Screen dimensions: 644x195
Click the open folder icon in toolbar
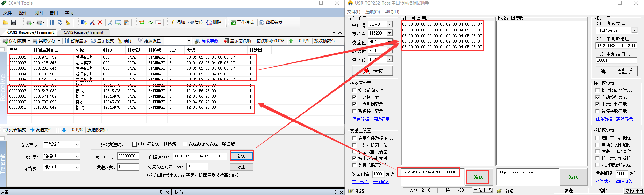5,22
